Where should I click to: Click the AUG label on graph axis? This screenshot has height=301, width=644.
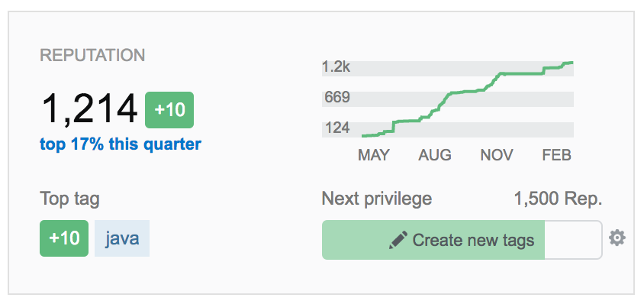tap(435, 155)
